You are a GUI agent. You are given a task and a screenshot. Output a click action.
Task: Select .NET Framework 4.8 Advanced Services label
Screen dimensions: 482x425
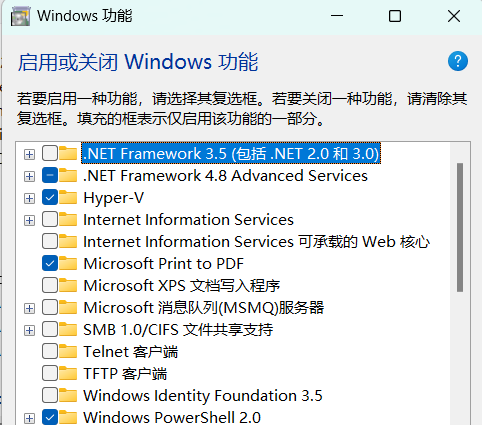[225, 176]
